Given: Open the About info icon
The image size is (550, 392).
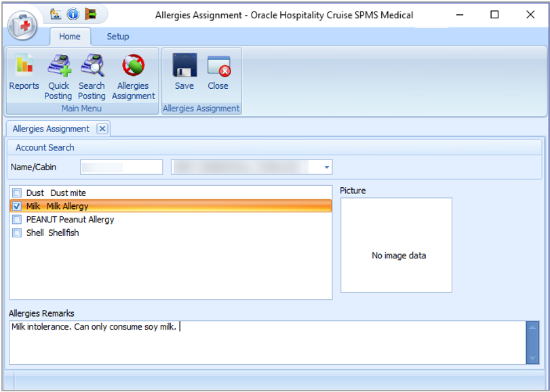Looking at the screenshot, I should 72,13.
